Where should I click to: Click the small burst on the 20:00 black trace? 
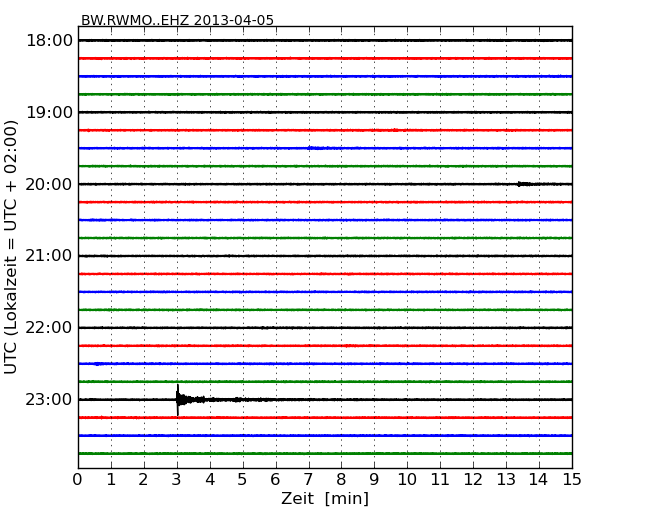pos(526,184)
